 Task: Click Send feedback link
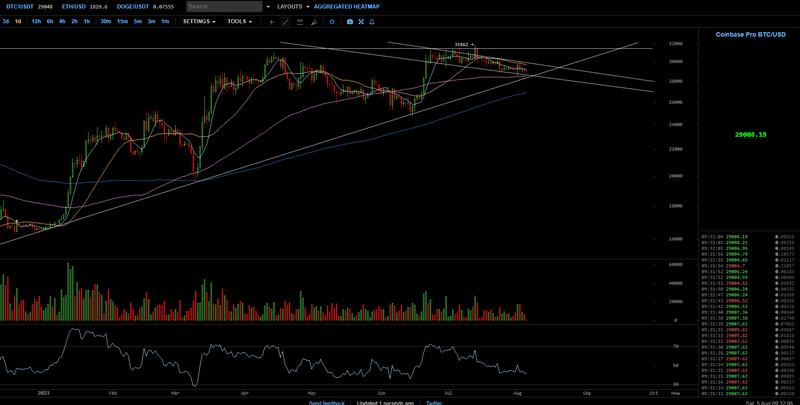point(327,403)
